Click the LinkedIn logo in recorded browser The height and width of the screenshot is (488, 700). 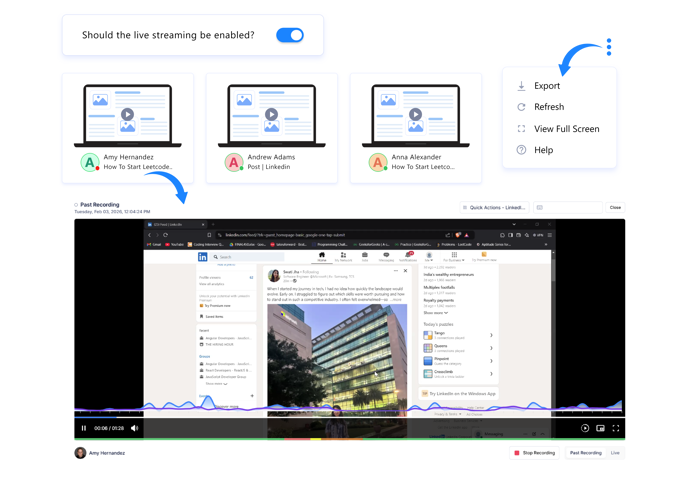[203, 257]
